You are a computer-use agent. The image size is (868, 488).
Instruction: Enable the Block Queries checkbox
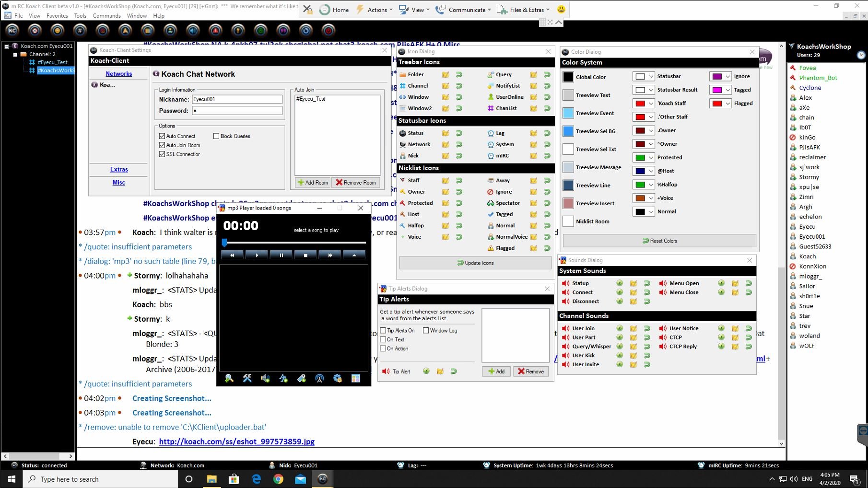[216, 136]
